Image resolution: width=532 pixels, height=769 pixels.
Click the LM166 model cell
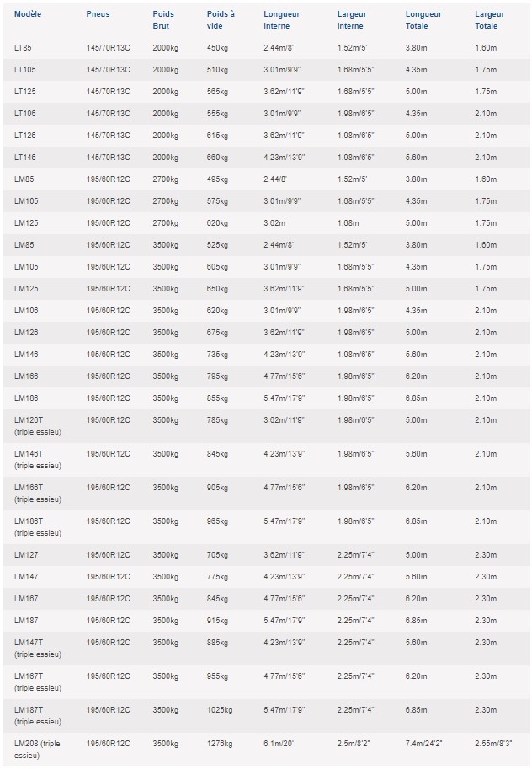[26, 376]
